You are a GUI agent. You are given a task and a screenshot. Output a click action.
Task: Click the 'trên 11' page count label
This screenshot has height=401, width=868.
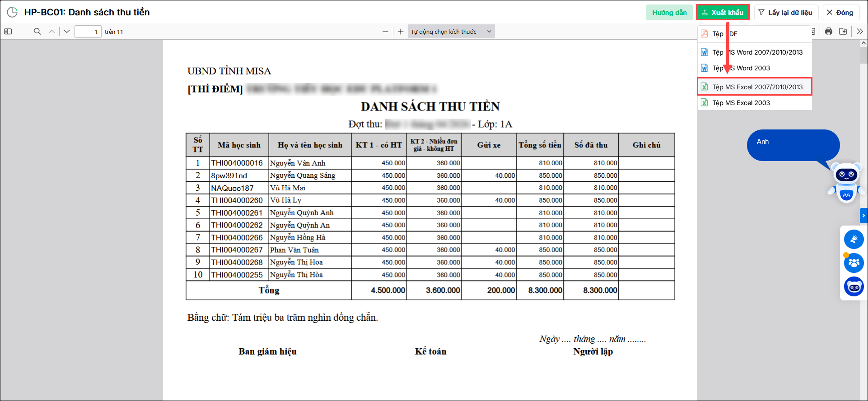coord(114,32)
